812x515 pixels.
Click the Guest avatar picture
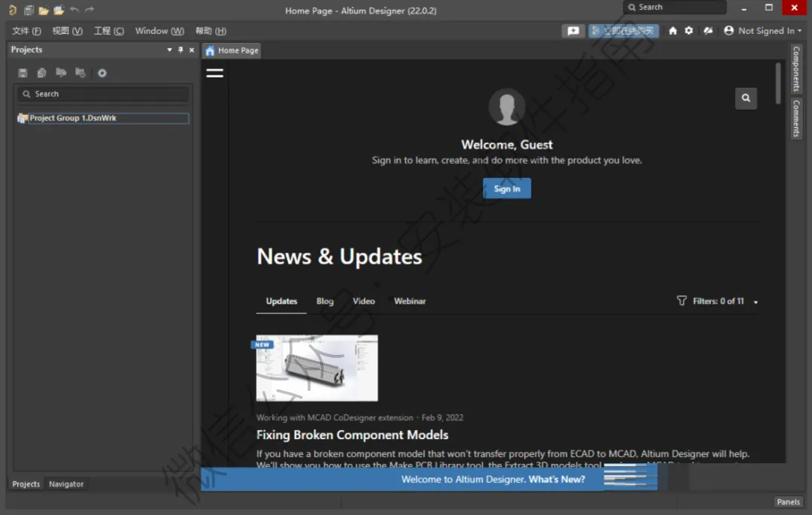(507, 107)
